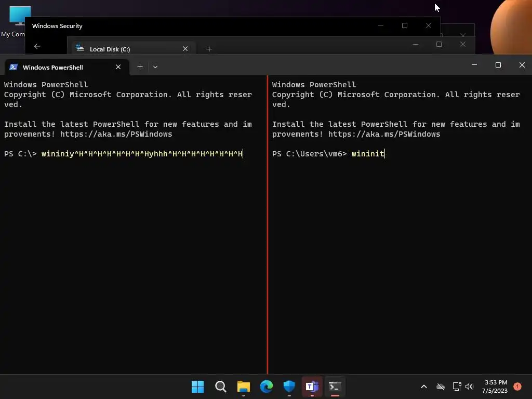Open the notification badge in the tray

pos(517,386)
